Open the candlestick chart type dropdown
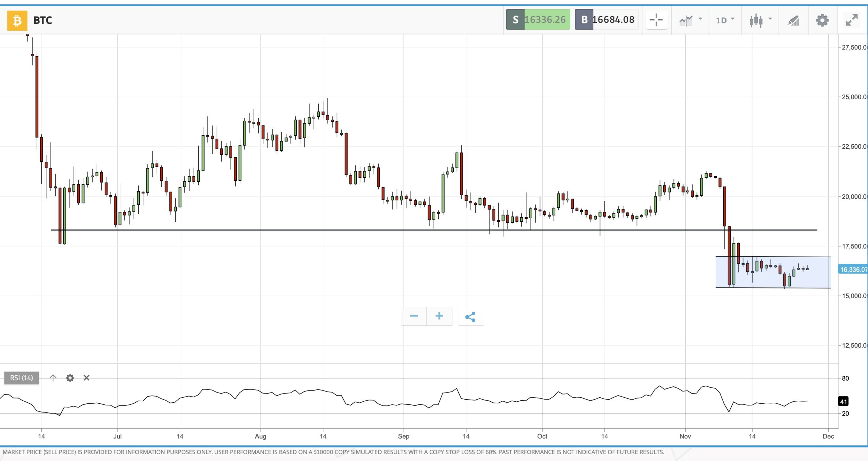The height and width of the screenshot is (461, 868). tap(760, 20)
